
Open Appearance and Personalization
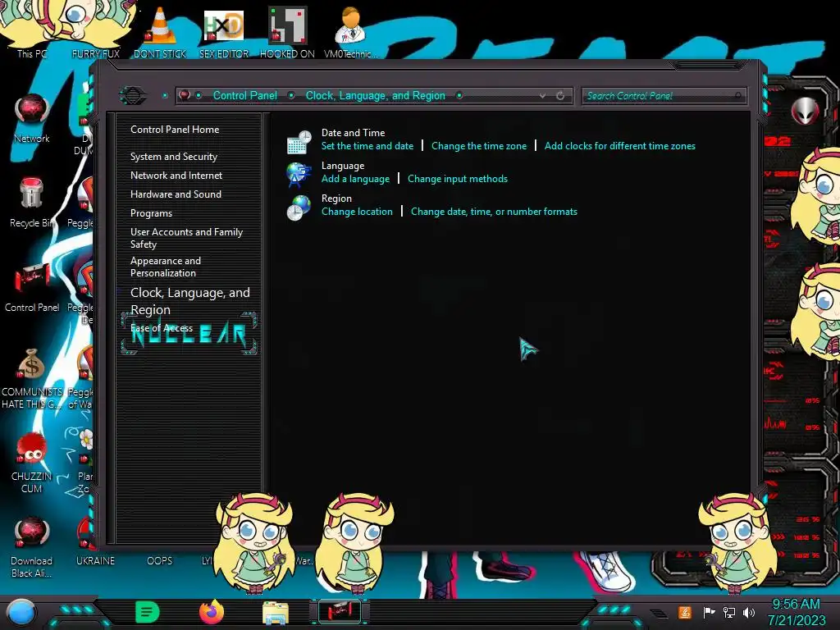pos(166,267)
